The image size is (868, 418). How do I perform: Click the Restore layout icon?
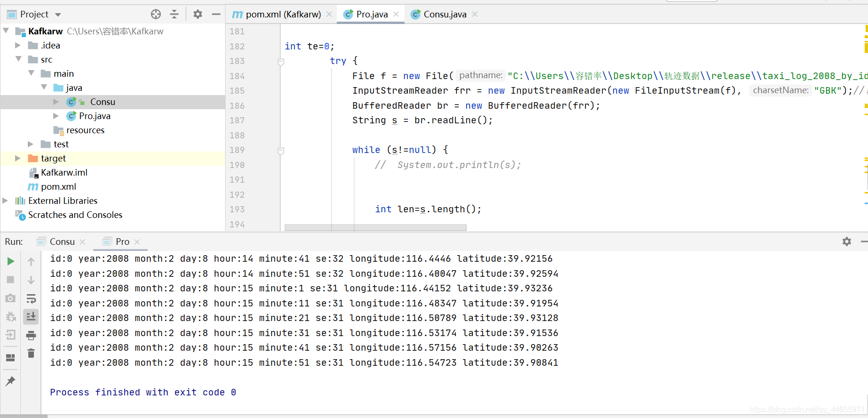10,358
